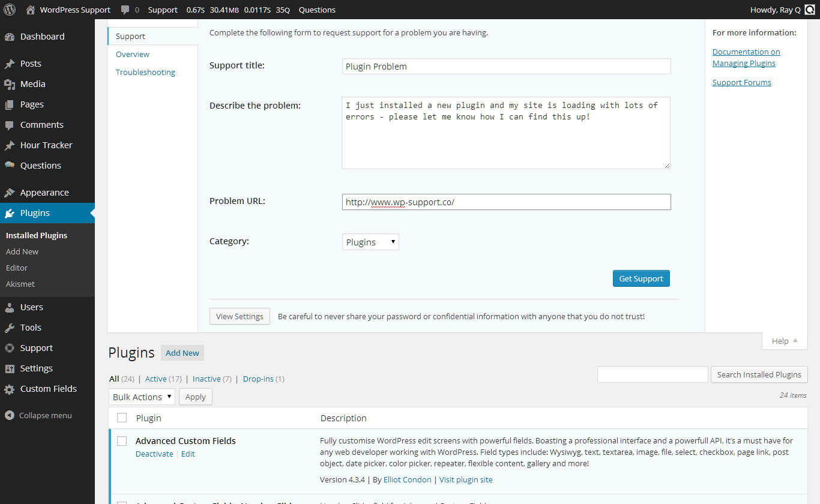Filter plugins by Inactive (7)

(212, 379)
